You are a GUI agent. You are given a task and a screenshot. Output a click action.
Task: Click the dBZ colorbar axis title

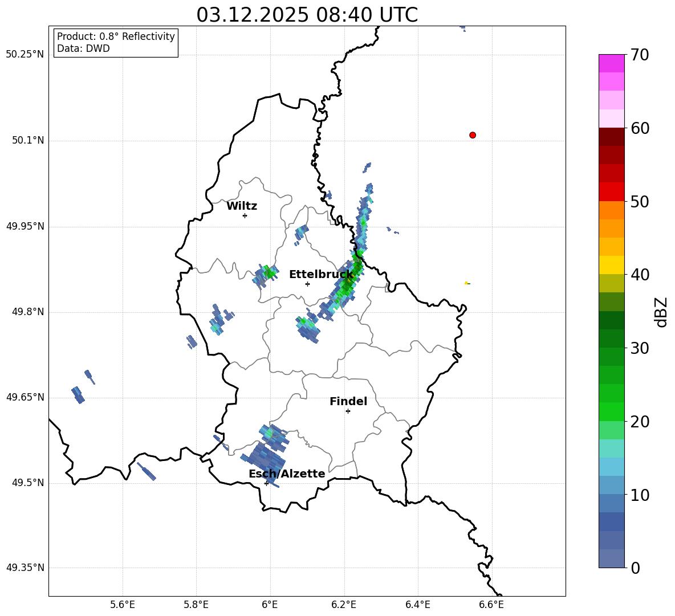pyautogui.click(x=661, y=312)
